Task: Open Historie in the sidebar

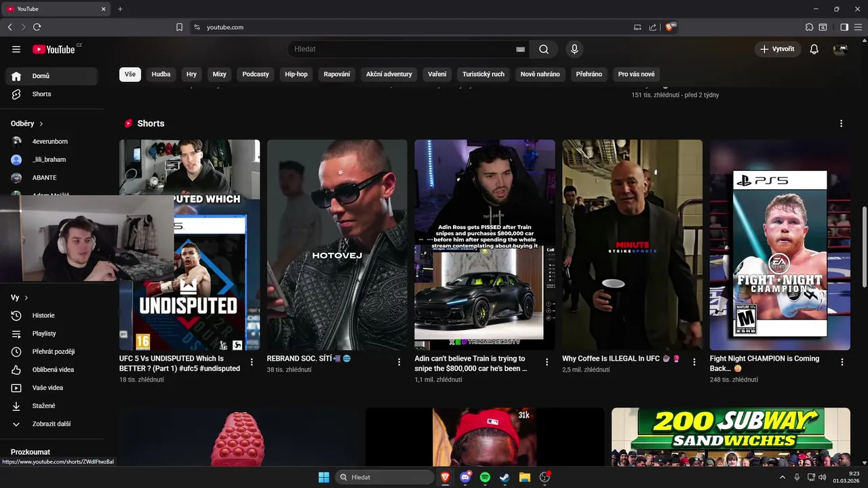Action: (x=52, y=315)
